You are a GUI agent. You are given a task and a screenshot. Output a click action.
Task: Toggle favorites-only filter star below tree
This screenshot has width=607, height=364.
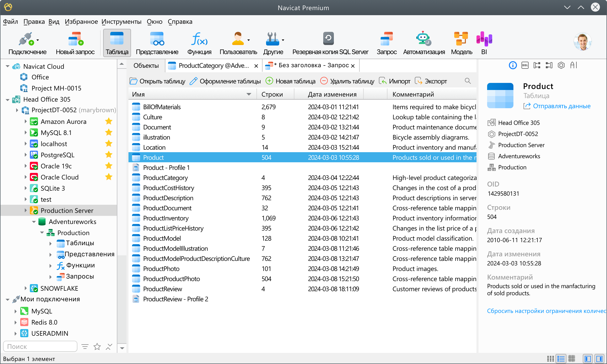97,346
